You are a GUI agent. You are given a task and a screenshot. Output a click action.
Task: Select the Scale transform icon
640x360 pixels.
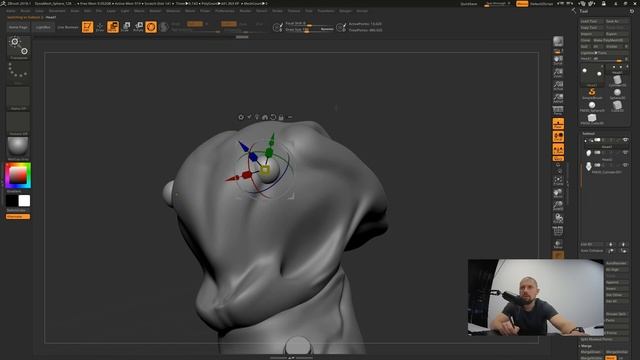[126, 27]
